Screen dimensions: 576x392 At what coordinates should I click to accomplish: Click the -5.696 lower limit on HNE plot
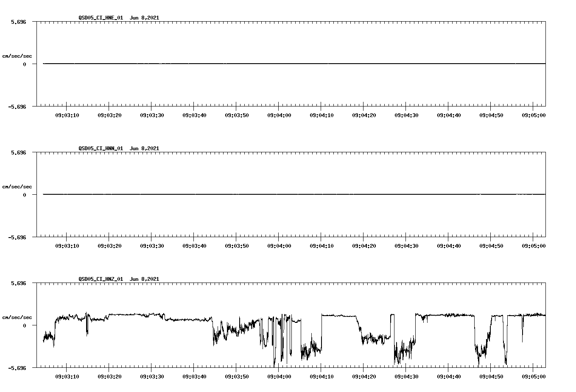click(x=17, y=106)
